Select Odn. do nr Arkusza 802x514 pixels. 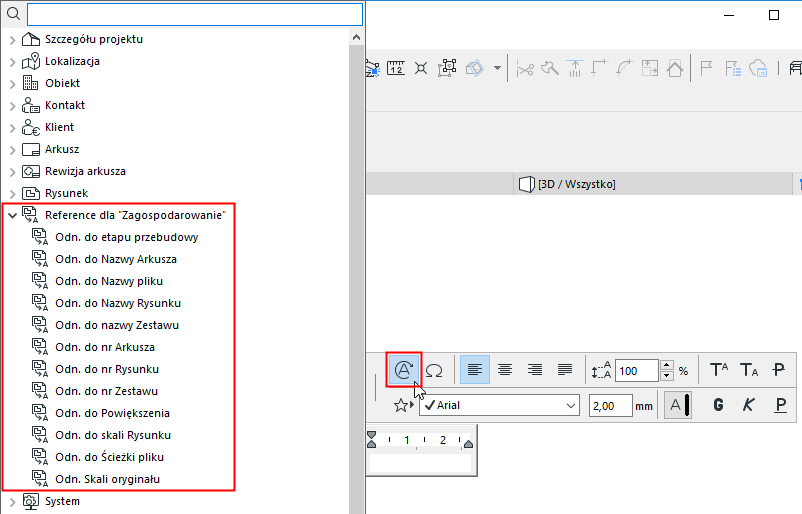click(x=105, y=347)
